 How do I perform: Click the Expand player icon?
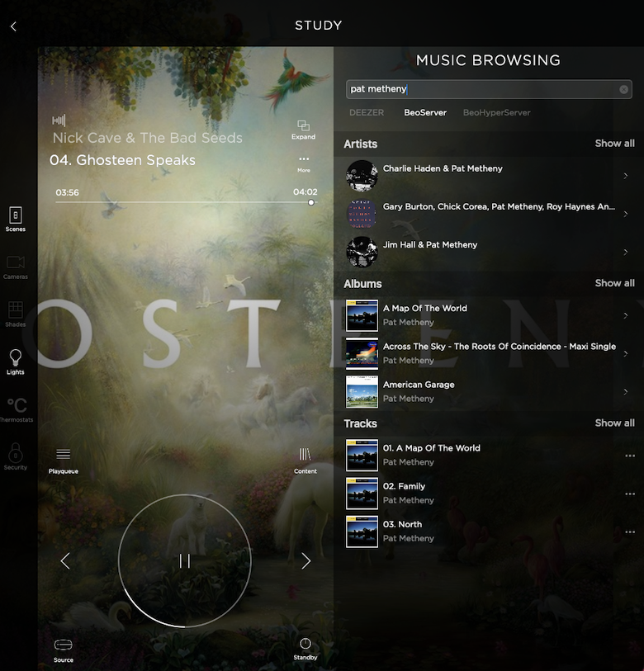[303, 128]
